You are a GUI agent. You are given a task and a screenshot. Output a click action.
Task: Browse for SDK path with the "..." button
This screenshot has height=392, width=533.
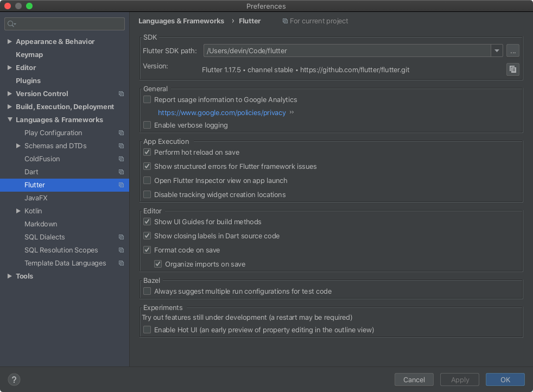512,50
